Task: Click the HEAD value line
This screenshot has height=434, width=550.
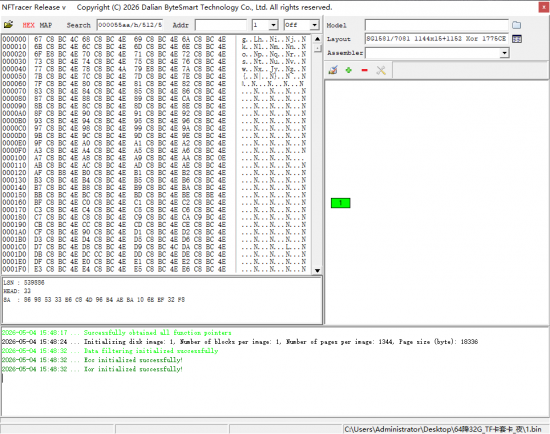Action: click(x=17, y=291)
